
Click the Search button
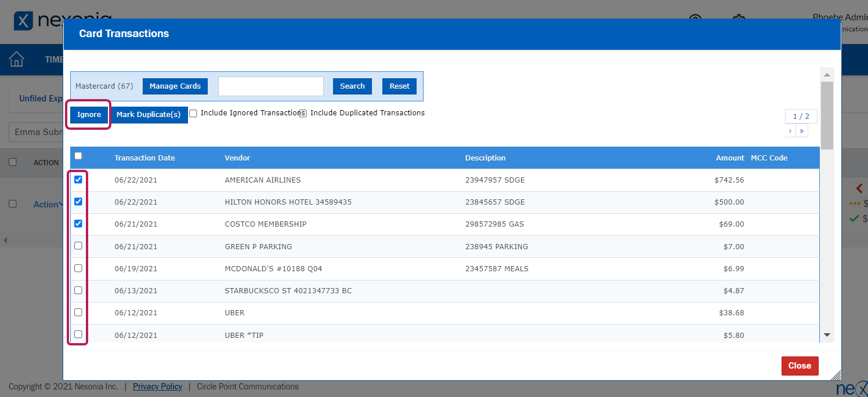click(352, 86)
